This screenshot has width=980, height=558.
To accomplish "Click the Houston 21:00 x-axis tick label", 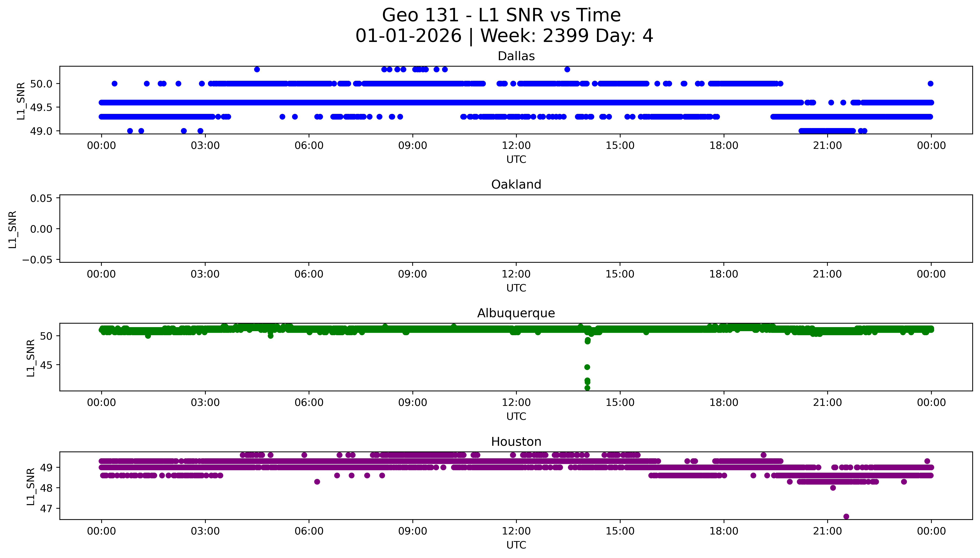I will pyautogui.click(x=827, y=531).
